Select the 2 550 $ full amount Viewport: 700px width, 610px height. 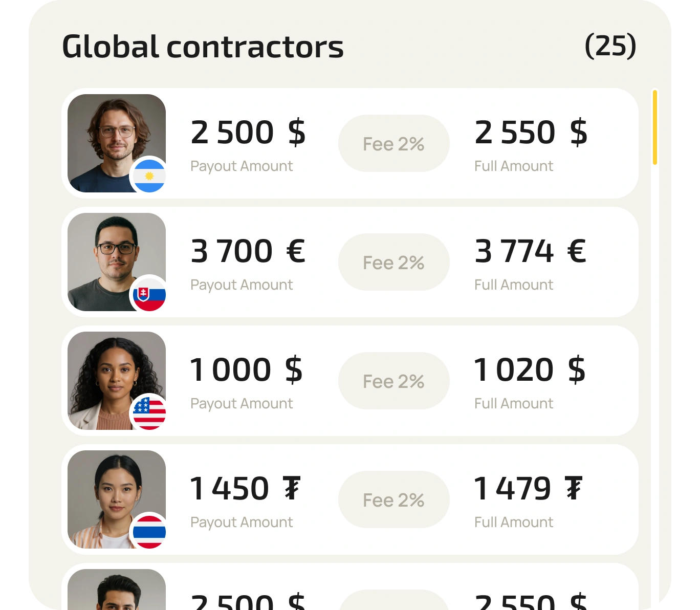click(x=531, y=133)
